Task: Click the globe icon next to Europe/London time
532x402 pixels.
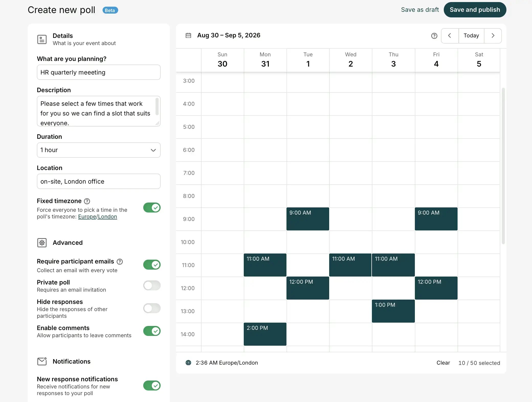Action: pos(188,363)
